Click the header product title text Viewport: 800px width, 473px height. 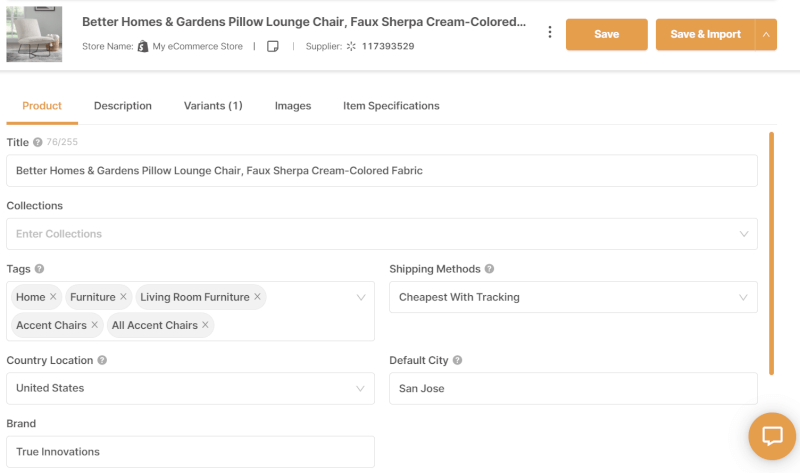tap(304, 22)
